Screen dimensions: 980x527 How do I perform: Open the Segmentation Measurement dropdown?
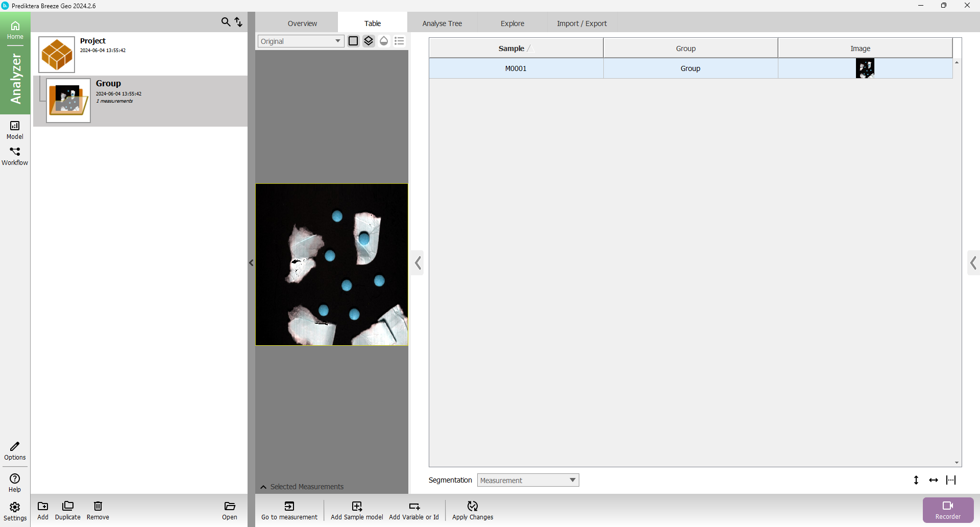tap(528, 480)
